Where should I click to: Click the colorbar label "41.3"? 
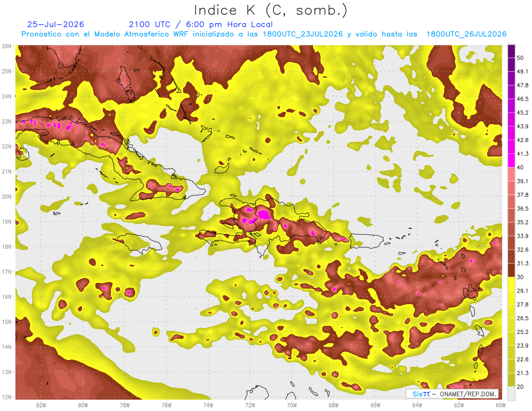point(523,154)
